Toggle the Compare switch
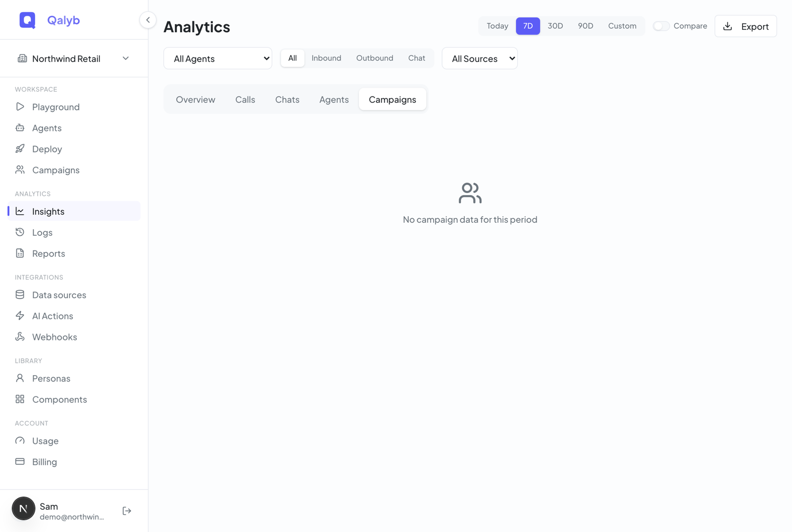Image resolution: width=792 pixels, height=532 pixels. (x=661, y=26)
